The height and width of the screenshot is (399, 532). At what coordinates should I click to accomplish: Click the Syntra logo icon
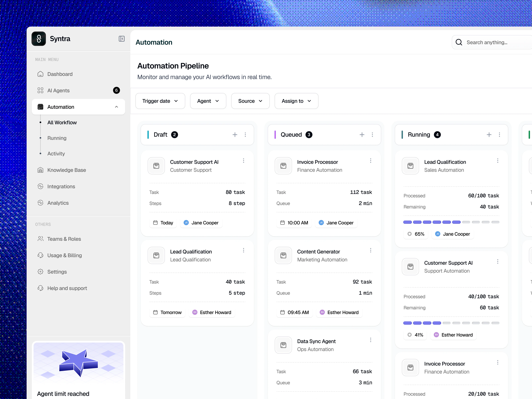click(39, 39)
